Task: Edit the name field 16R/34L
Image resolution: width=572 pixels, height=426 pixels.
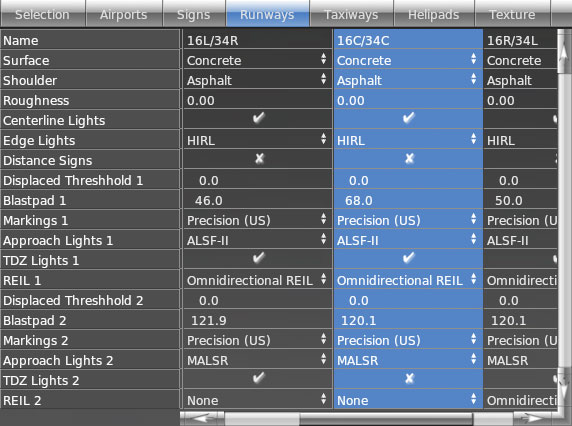Action: click(521, 40)
